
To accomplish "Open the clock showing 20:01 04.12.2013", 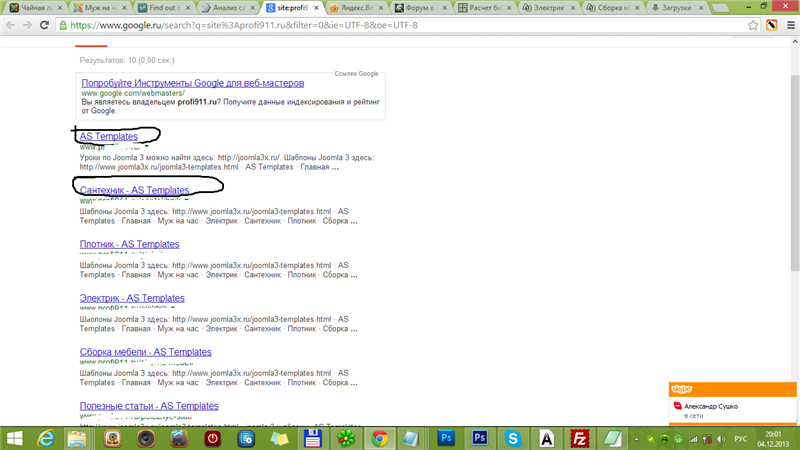I will tap(773, 439).
